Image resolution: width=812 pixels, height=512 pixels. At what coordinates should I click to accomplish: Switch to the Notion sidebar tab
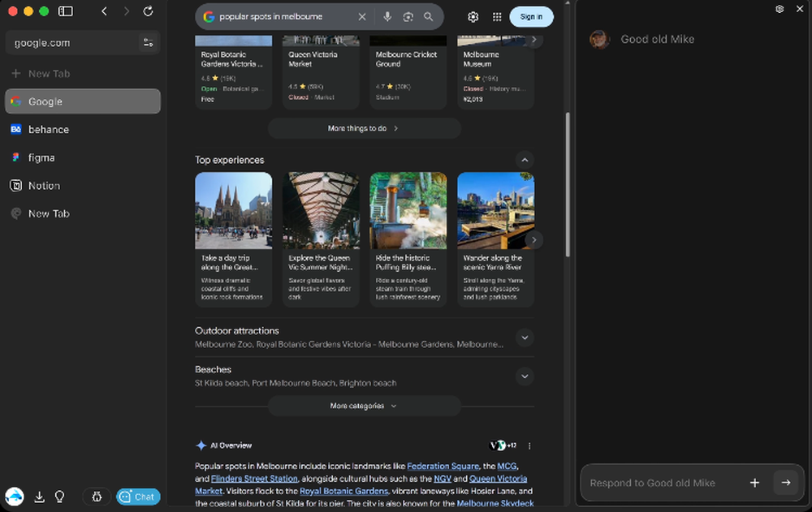(x=42, y=185)
